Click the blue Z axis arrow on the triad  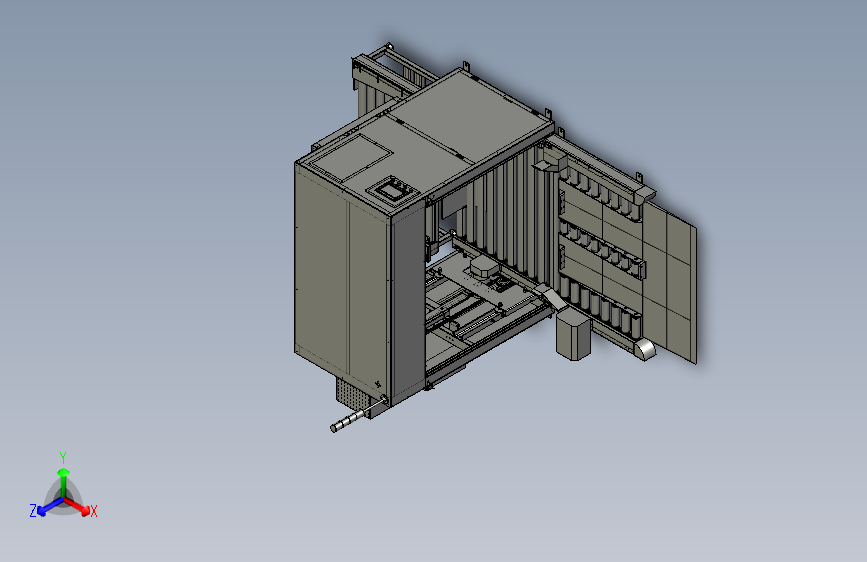coord(50,507)
